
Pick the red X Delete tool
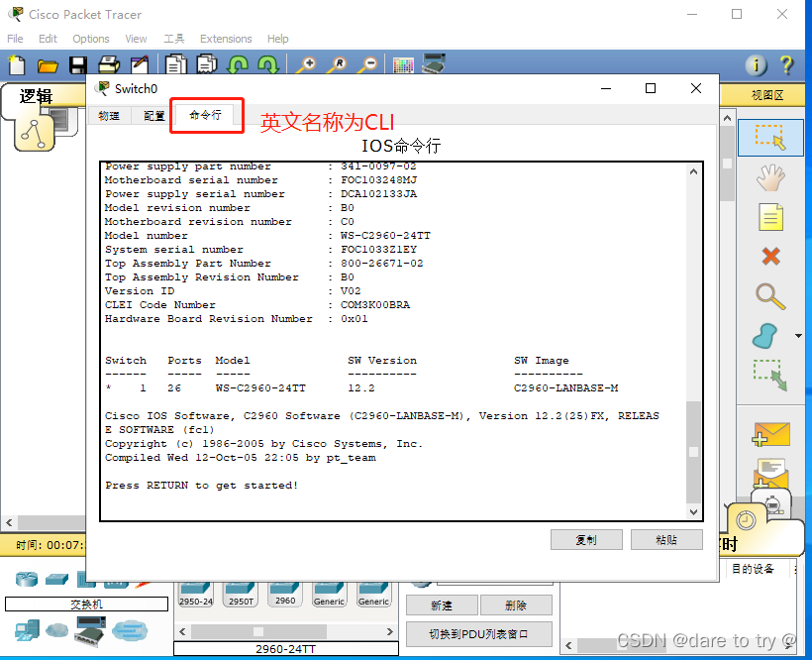[x=771, y=256]
